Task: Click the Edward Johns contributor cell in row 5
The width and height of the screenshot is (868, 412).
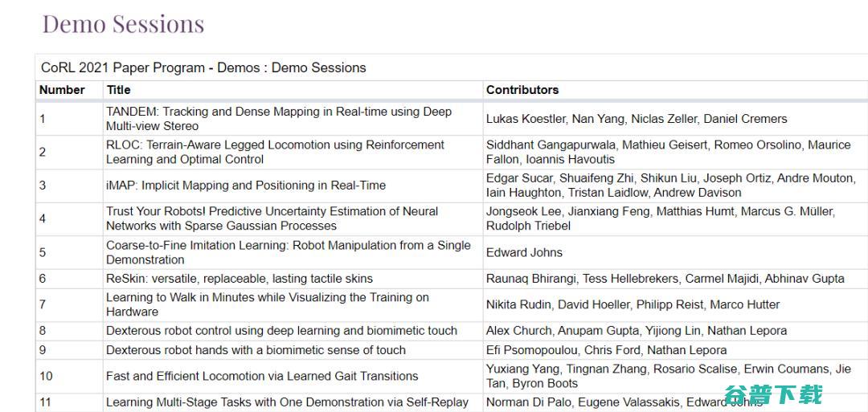Action: (x=524, y=252)
